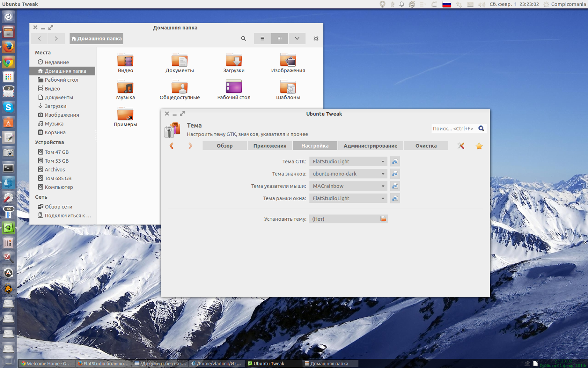Click Подключиться к... in the sidebar
This screenshot has height=368, width=588.
coord(62,216)
